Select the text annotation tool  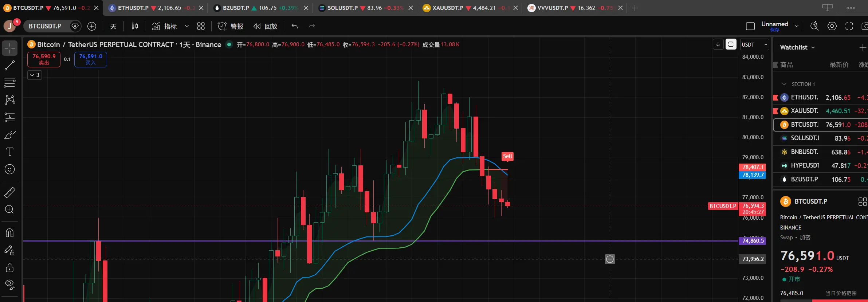[10, 152]
